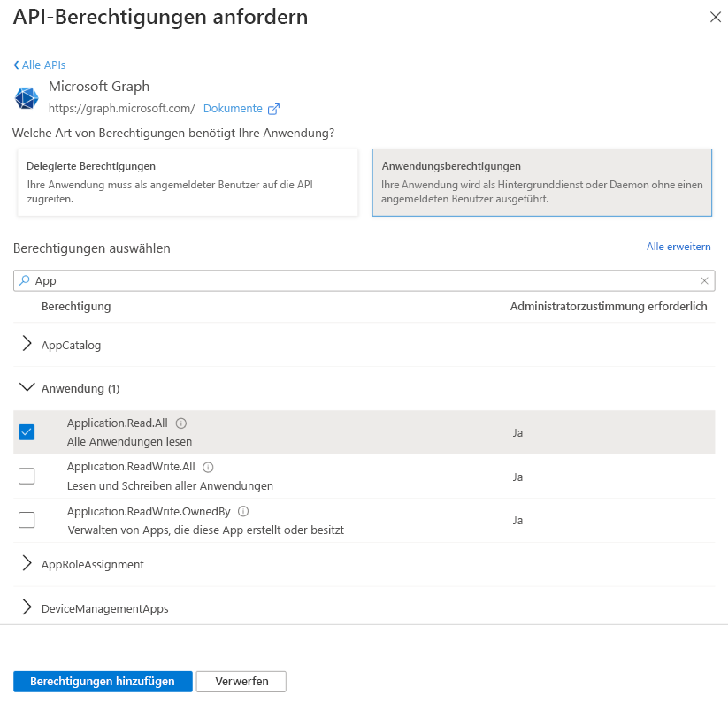
Task: Expand the AppCatalog permission group
Action: (x=27, y=344)
